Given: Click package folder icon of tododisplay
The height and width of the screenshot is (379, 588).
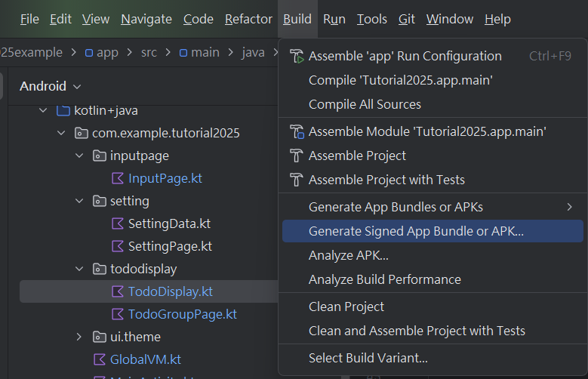Looking at the screenshot, I should click(99, 269).
